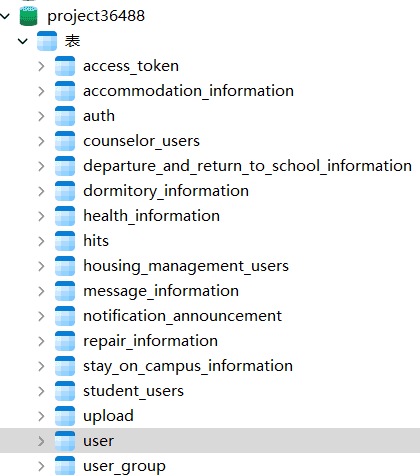Expand the health_information table node

click(x=41, y=216)
